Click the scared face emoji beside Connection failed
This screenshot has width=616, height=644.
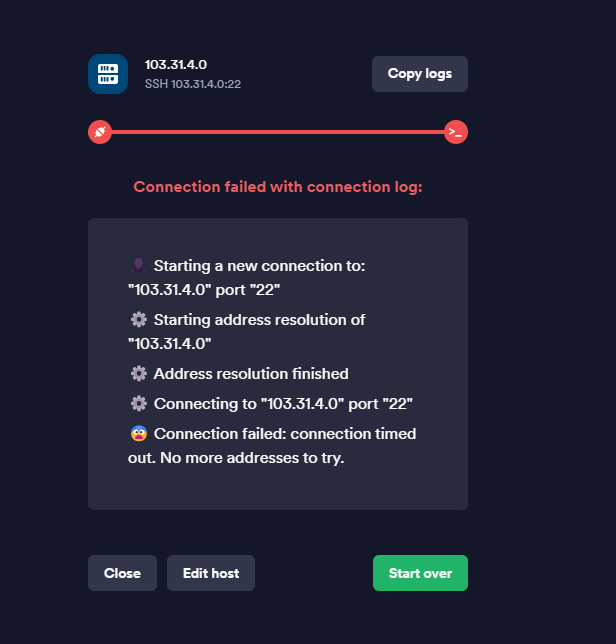(x=139, y=434)
